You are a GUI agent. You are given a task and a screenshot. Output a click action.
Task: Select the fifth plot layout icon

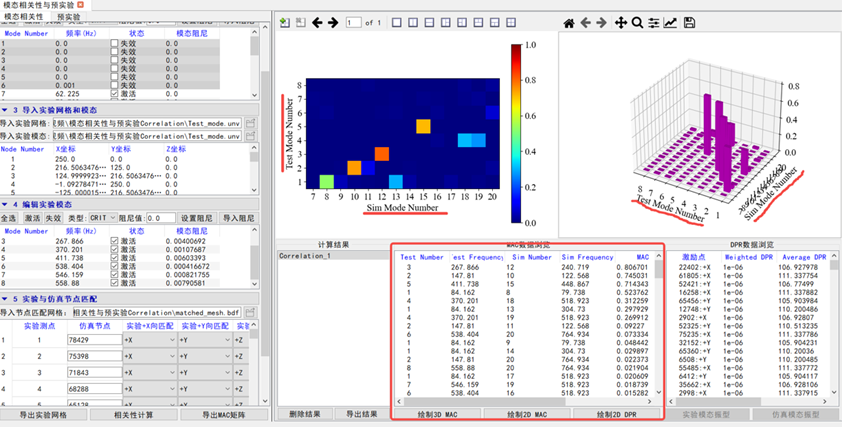(x=462, y=23)
